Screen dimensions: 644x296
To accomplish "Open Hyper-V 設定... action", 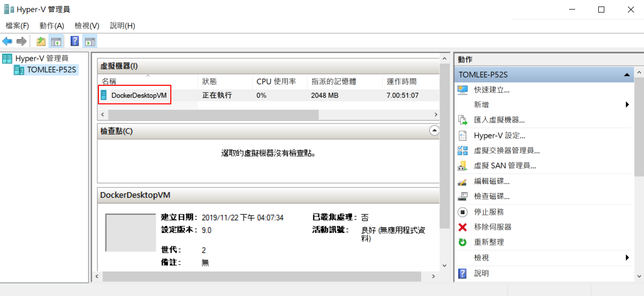I will (x=499, y=135).
